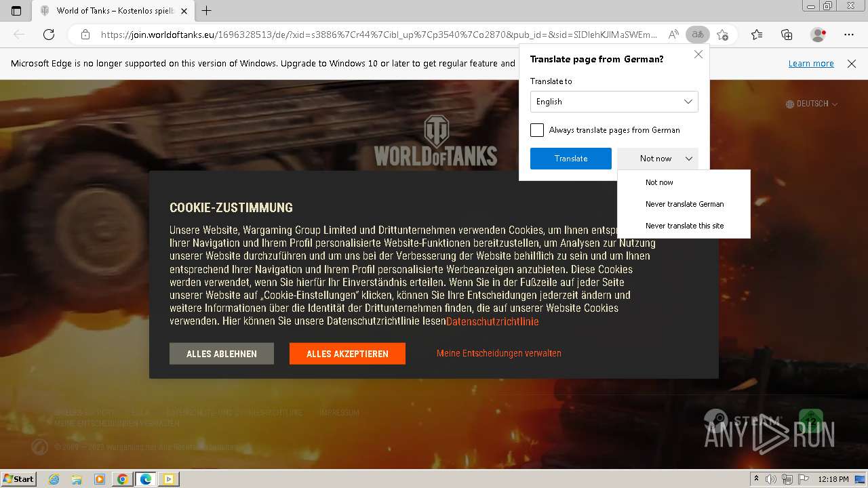Click the taskbar clock 12:18 PM
868x488 pixels.
tap(833, 479)
